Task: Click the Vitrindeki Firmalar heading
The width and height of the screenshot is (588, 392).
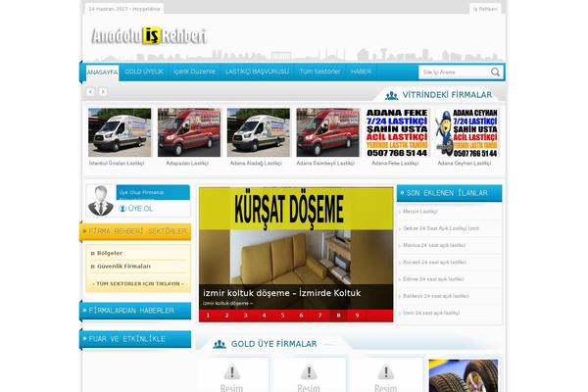Action: (447, 95)
